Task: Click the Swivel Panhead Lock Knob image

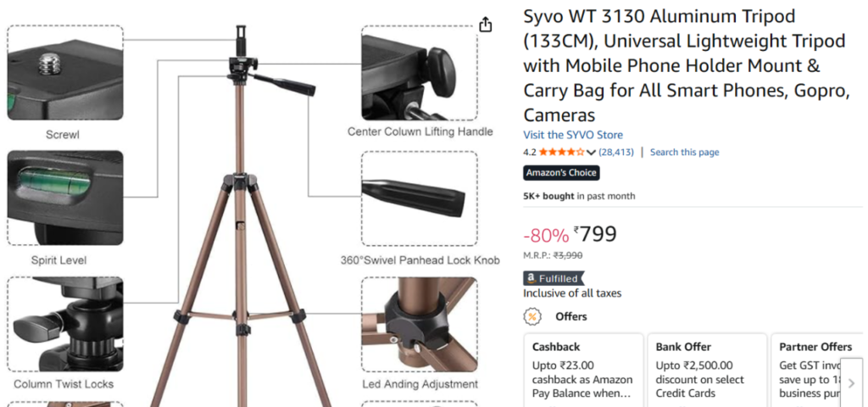Action: (x=420, y=198)
